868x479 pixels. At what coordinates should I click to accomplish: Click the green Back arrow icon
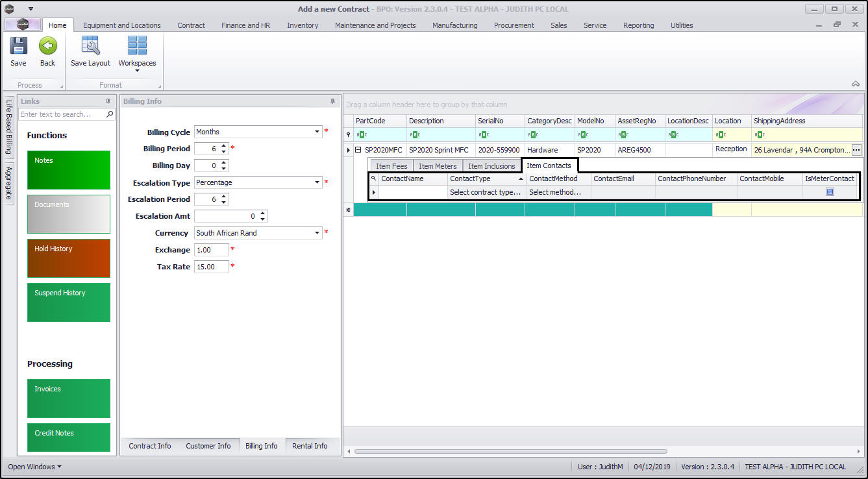click(47, 47)
